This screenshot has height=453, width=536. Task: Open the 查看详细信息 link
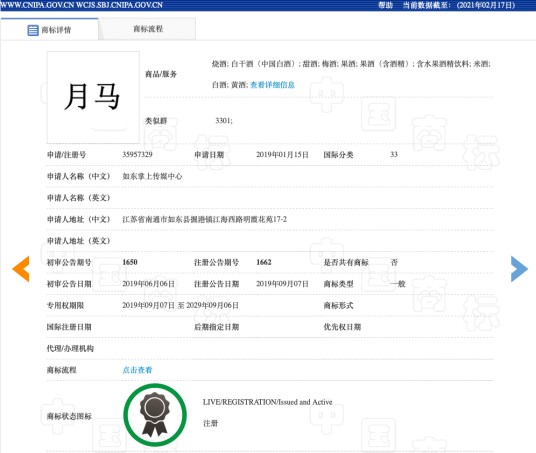click(272, 85)
